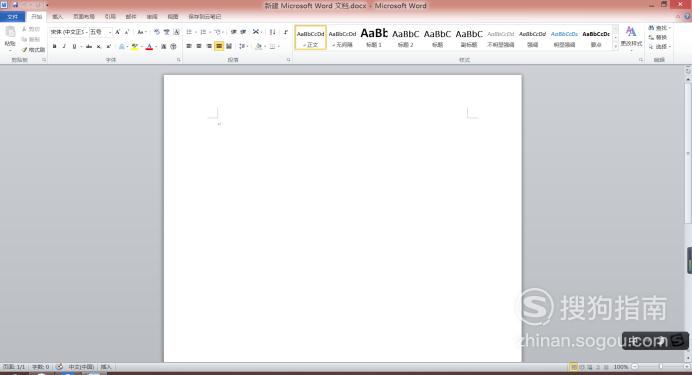Toggle Bold formatting
The width and height of the screenshot is (692, 375).
(54, 46)
